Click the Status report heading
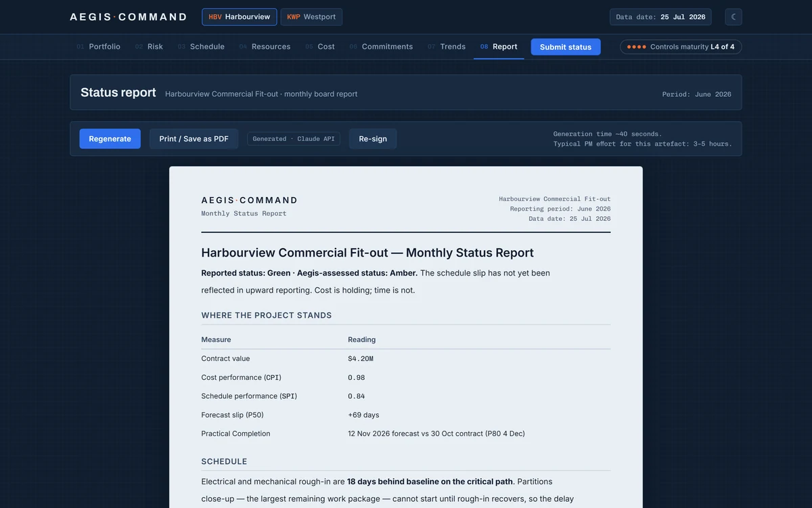The image size is (812, 508). click(118, 93)
